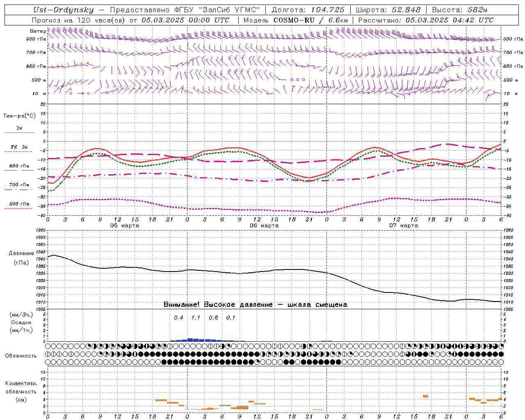Click the precipitation value 1.1
Image resolution: width=525 pixels, height=420 pixels.
(196, 318)
